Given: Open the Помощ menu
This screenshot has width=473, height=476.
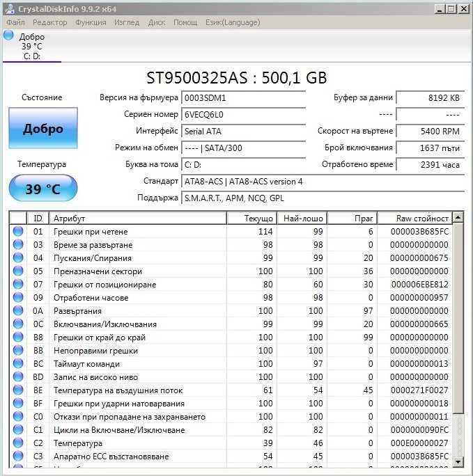Looking at the screenshot, I should pyautogui.click(x=185, y=22).
